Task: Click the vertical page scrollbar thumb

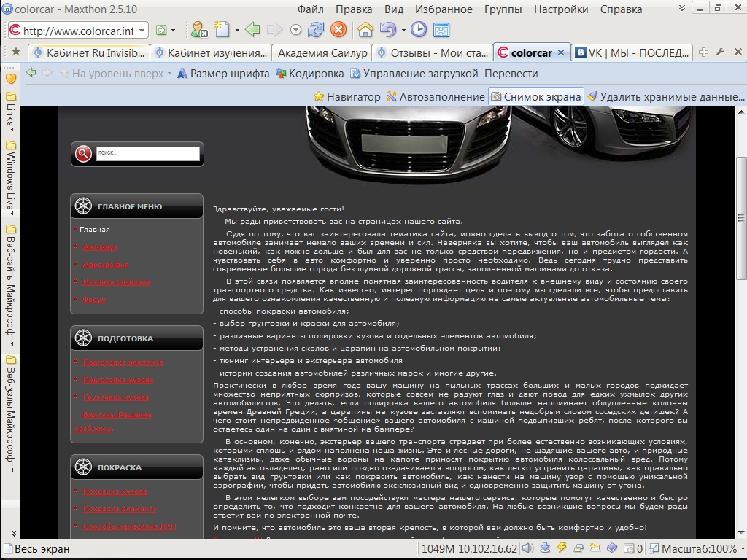Action: coord(741,217)
